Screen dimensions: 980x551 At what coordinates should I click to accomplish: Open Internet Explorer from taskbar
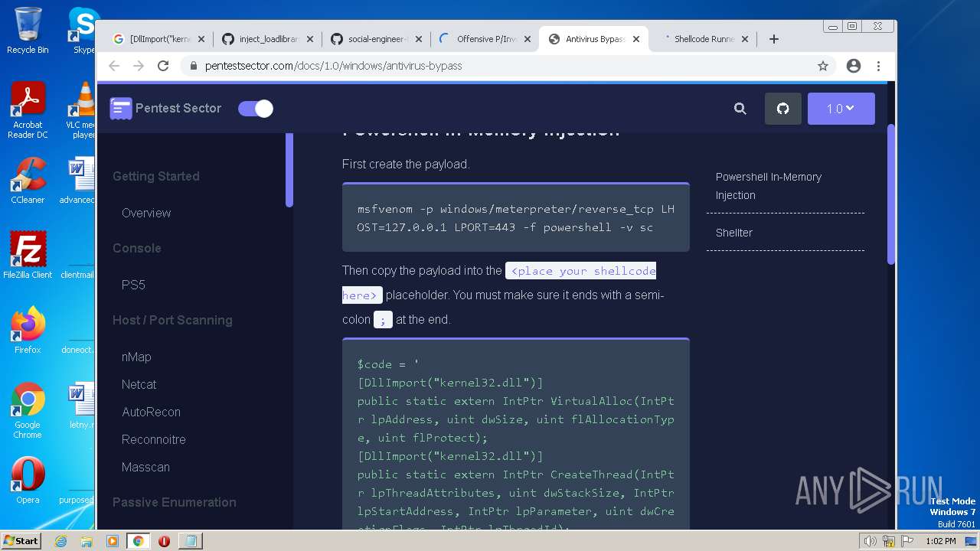(x=60, y=541)
